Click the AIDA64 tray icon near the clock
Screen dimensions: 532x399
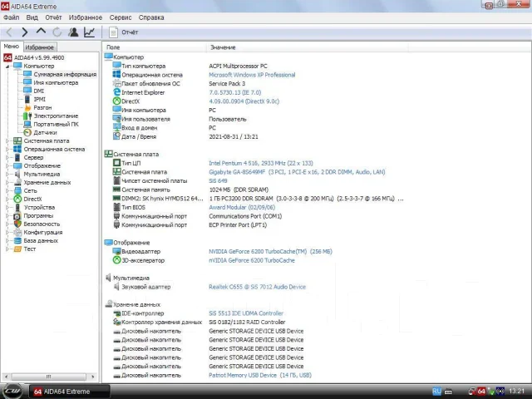tap(481, 392)
